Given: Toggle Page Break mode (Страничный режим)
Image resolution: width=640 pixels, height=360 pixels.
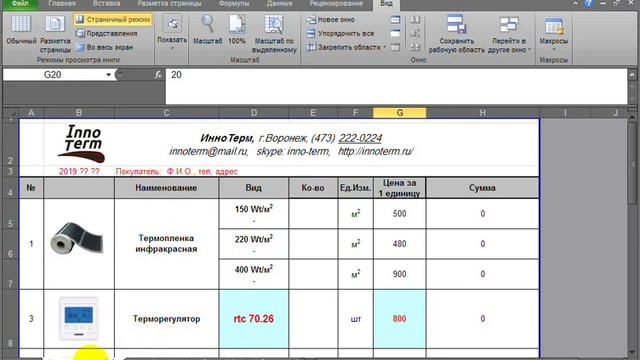Looking at the screenshot, I should coord(113,20).
